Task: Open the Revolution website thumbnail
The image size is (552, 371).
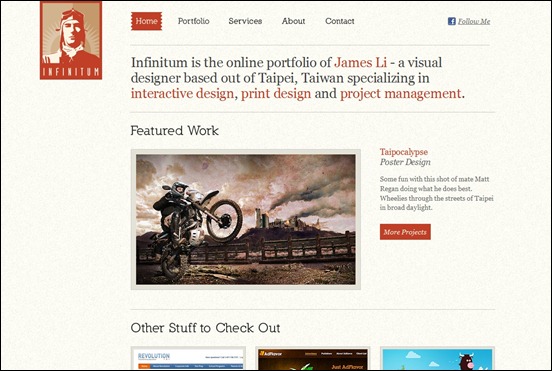Action: pyautogui.click(x=188, y=358)
